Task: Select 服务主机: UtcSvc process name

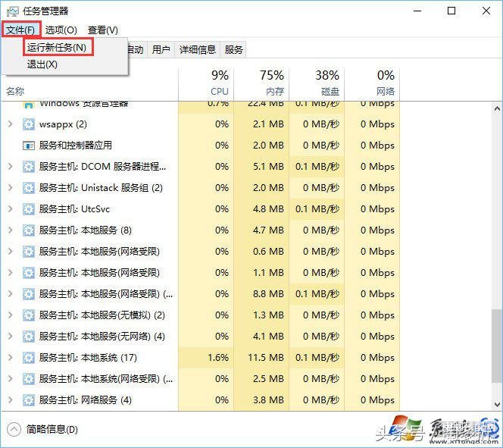Action: tap(74, 209)
